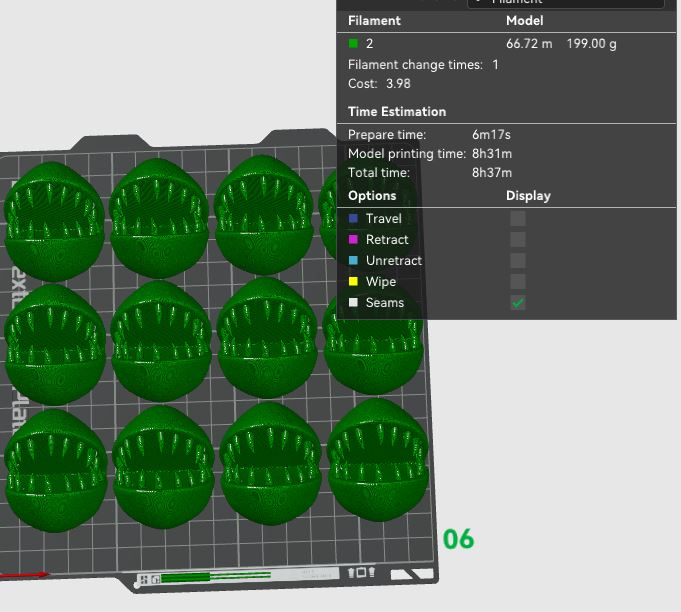Click the Time Estimation section header
This screenshot has width=681, height=612.
point(397,112)
